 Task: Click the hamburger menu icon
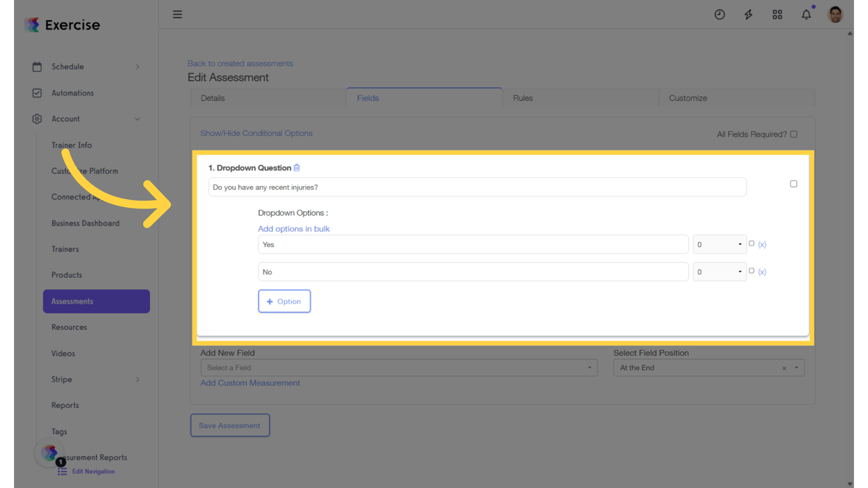177,14
